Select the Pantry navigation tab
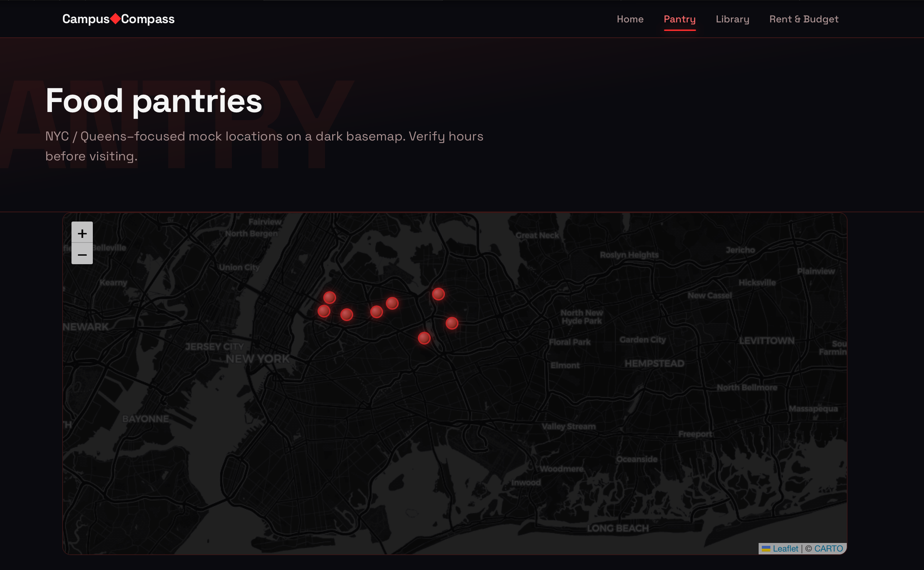Image resolution: width=924 pixels, height=570 pixels. pyautogui.click(x=679, y=19)
